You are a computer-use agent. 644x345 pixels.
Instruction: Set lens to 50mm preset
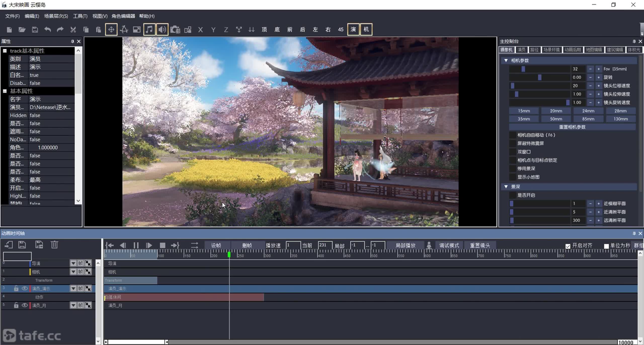[x=556, y=119]
